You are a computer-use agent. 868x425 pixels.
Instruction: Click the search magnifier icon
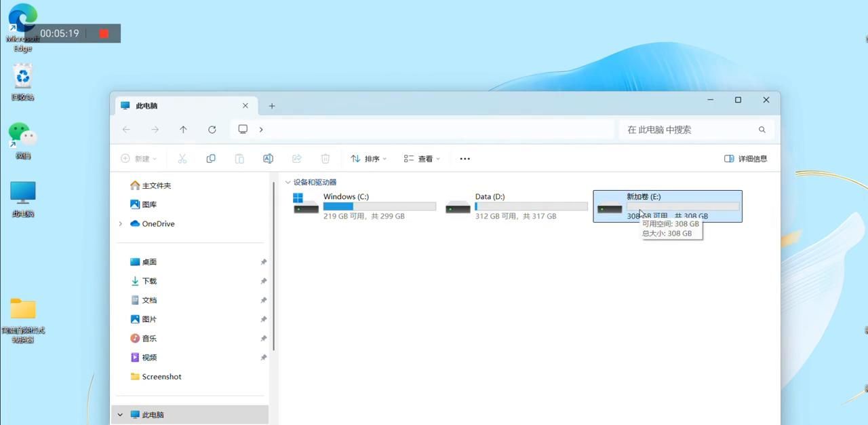pos(762,130)
